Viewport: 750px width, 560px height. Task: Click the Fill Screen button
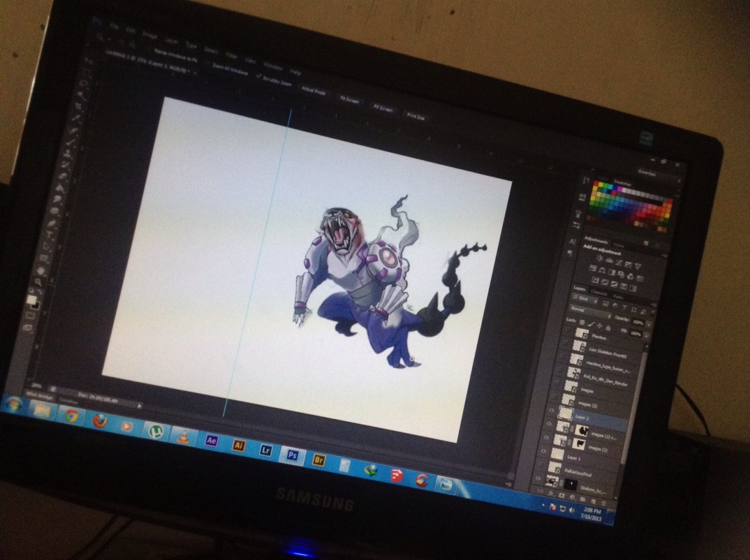[383, 108]
